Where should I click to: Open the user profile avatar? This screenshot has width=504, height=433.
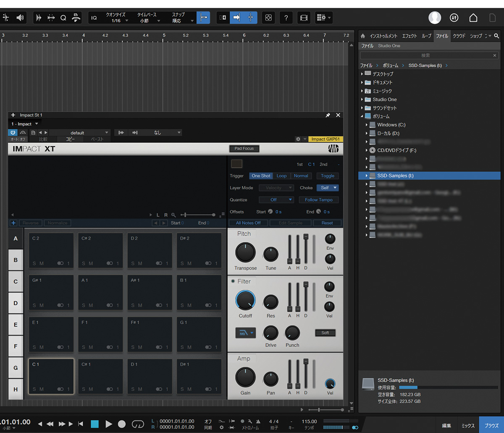435,17
